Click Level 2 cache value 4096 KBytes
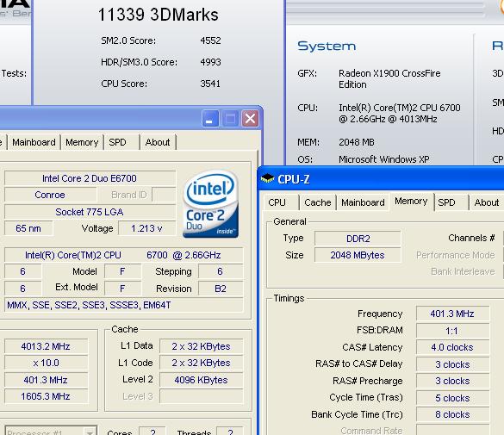 point(202,381)
